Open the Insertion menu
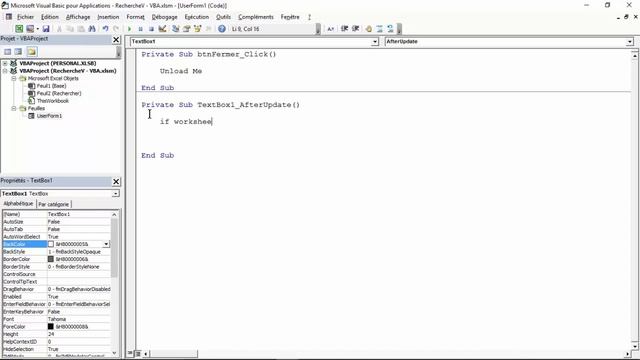The width and height of the screenshot is (640, 360). pos(108,17)
